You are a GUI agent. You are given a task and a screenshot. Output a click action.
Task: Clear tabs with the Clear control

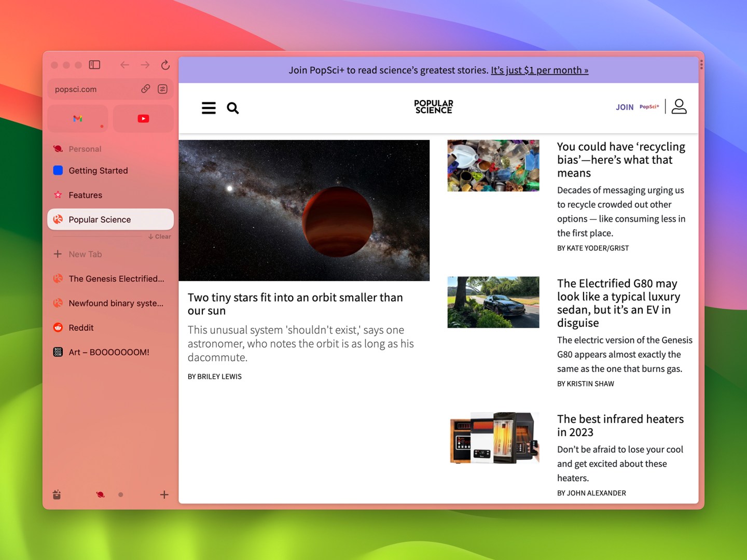(x=159, y=236)
